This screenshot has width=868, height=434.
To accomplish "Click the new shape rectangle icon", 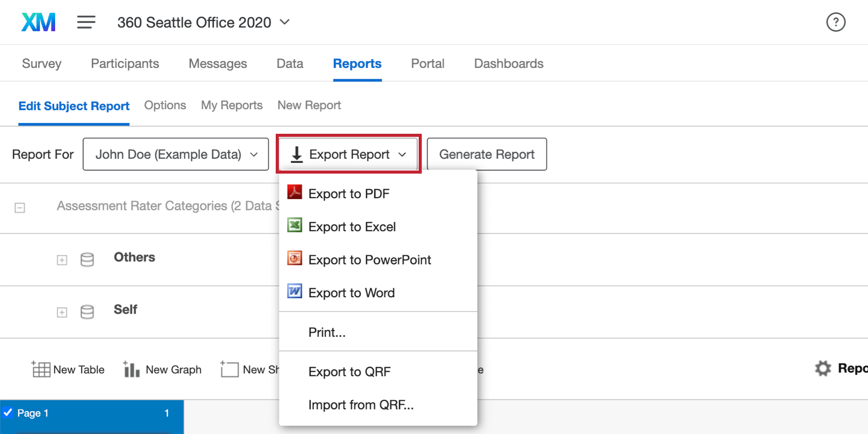I will pos(229,369).
